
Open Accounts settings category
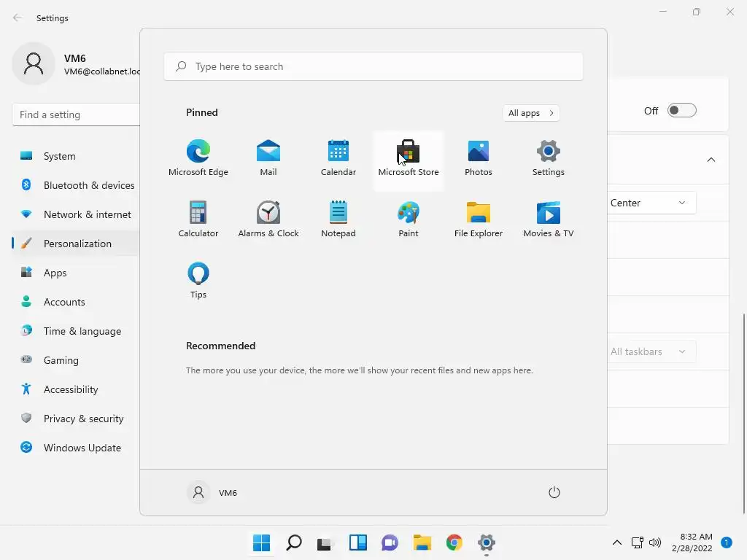coord(76,302)
